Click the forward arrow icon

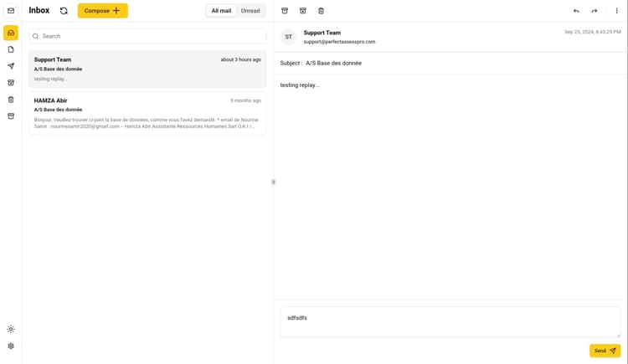595,11
